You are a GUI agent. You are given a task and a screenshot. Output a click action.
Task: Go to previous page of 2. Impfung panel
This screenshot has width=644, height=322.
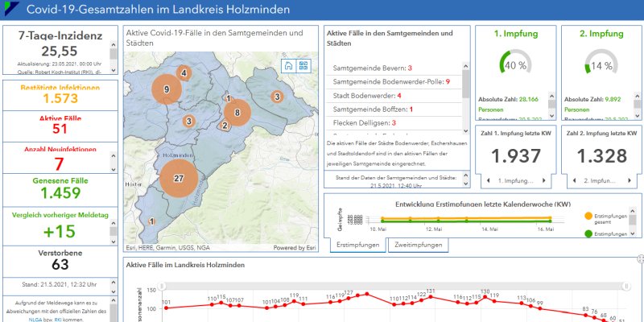coord(574,180)
